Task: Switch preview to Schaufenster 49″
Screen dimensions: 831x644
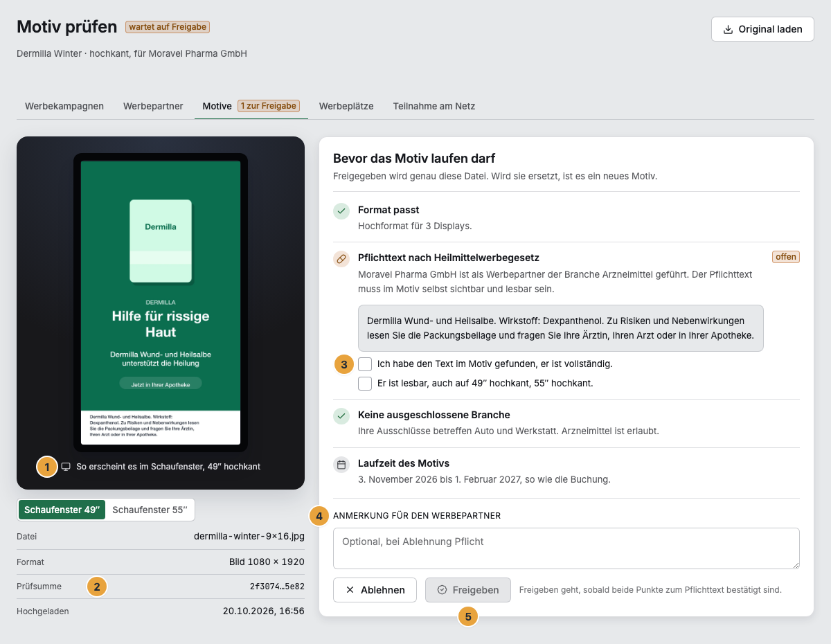Action: tap(62, 510)
